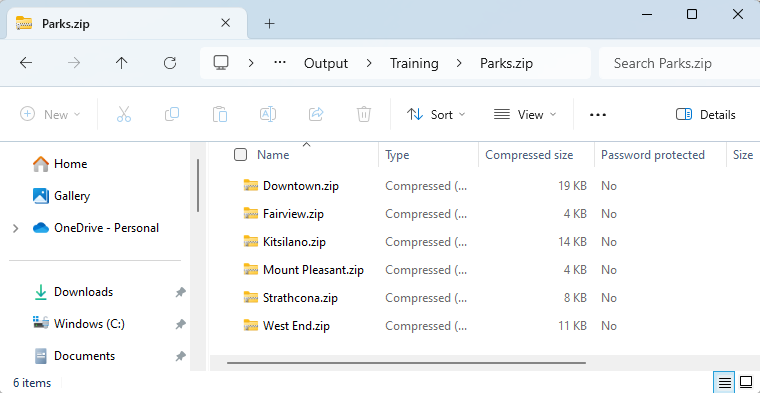Select the Parks.zip window tab
This screenshot has height=393, width=760.
click(x=127, y=23)
